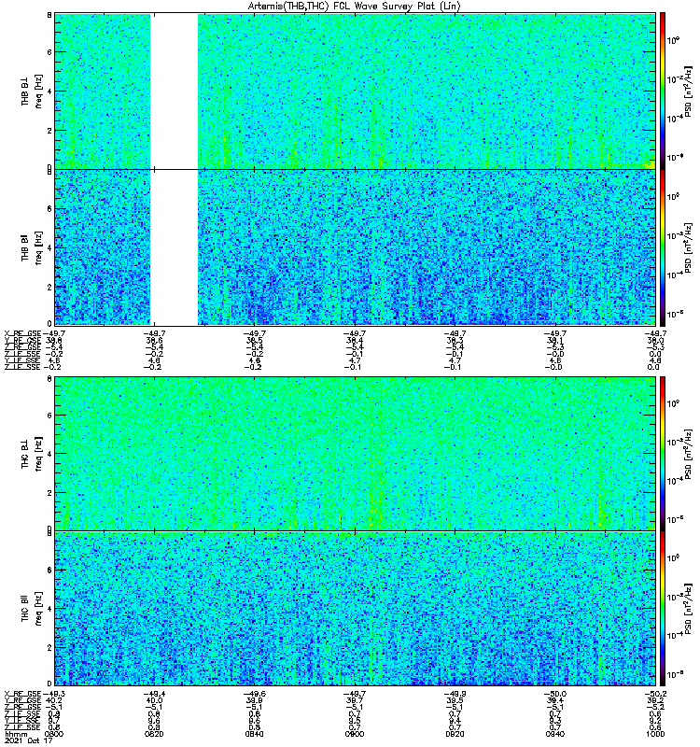This screenshot has height=747, width=700.
Task: Click the colorbar beside the THC B-perpendicular panel
Action: (663, 454)
